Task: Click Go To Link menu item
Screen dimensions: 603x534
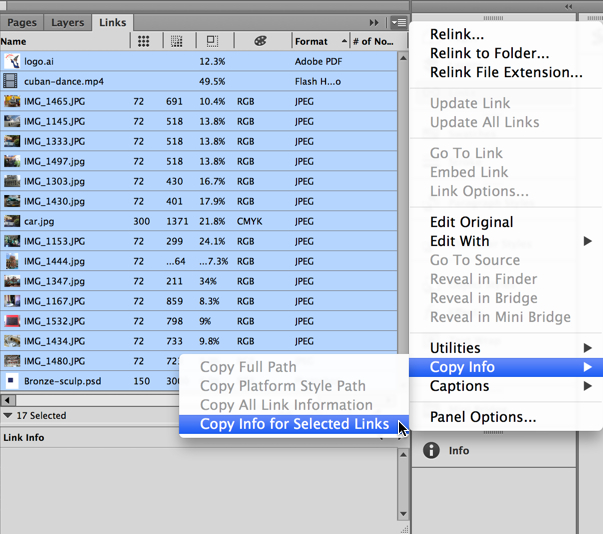Action: 466,153
